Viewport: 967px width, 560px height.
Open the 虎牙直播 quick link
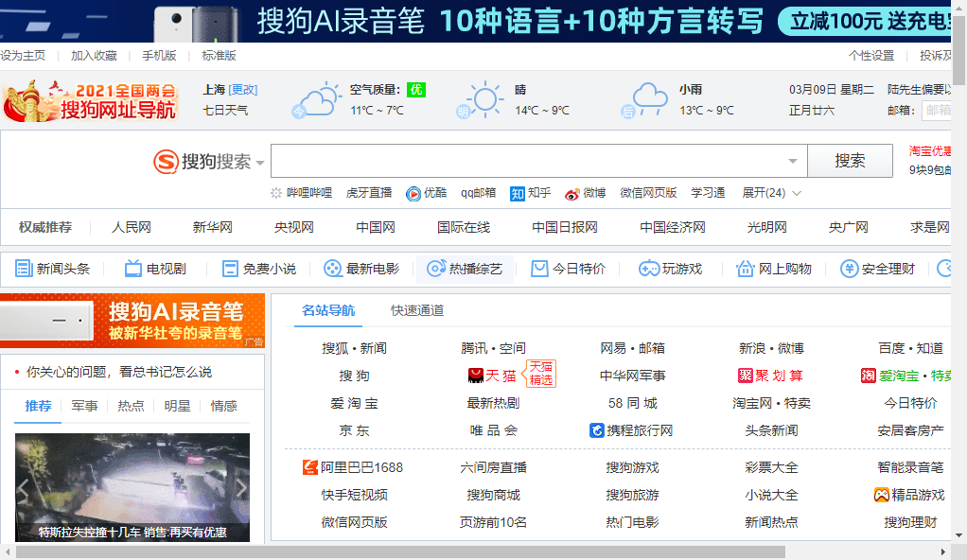(369, 193)
